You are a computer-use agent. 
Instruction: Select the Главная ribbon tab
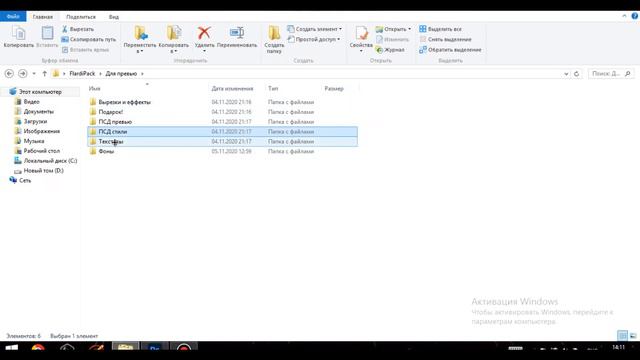coord(43,17)
